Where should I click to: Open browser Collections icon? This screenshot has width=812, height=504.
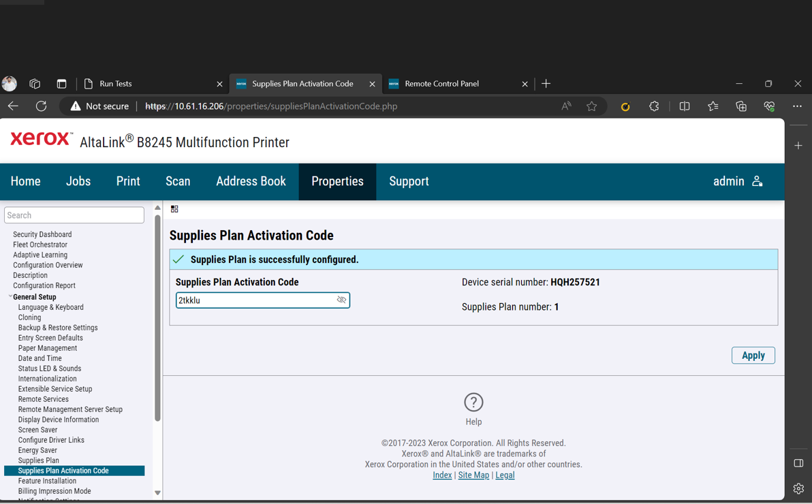[x=741, y=106]
